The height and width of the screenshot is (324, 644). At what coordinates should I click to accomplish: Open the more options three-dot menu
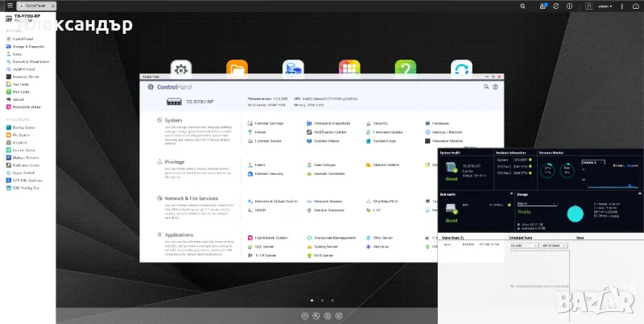(621, 6)
